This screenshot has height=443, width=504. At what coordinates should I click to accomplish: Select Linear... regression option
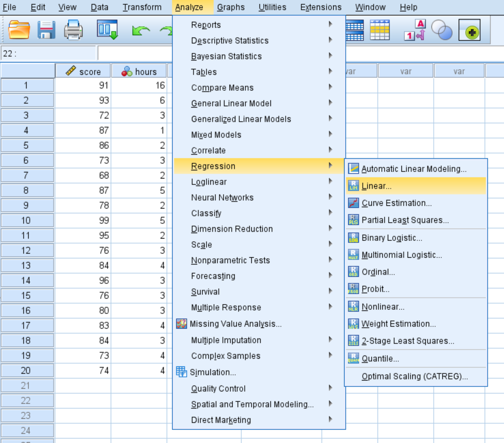416,186
